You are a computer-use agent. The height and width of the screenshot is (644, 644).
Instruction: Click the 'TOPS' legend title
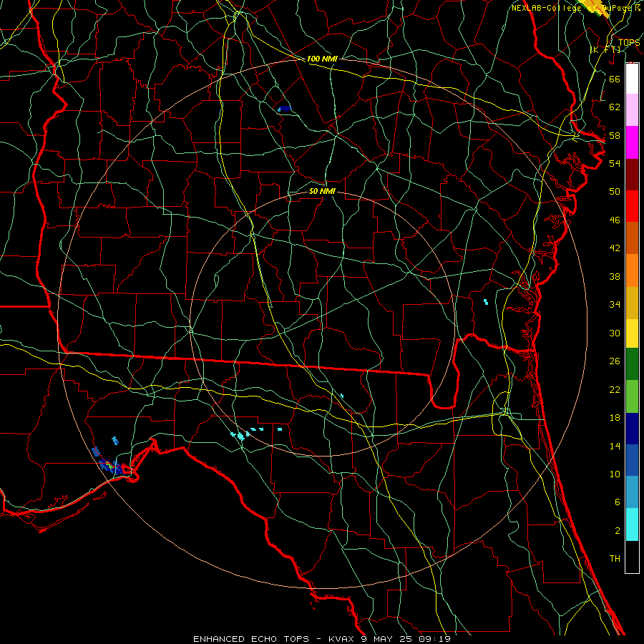coord(629,43)
